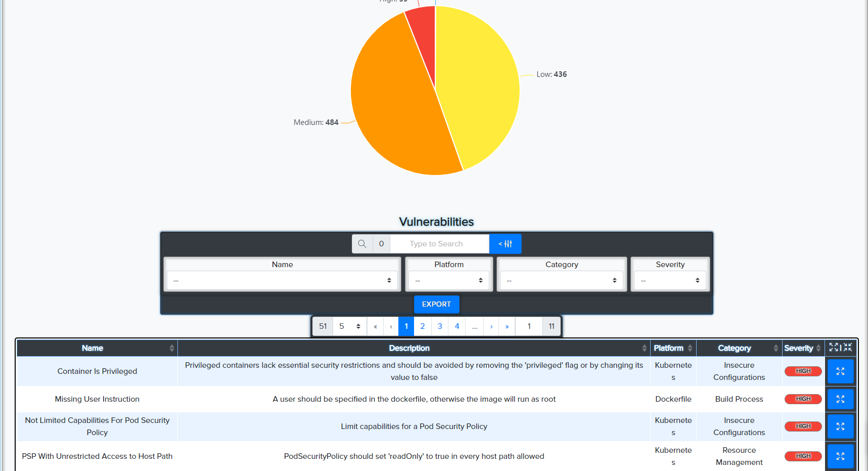Sort table by Severity column
This screenshot has width=868, height=471.
point(803,348)
